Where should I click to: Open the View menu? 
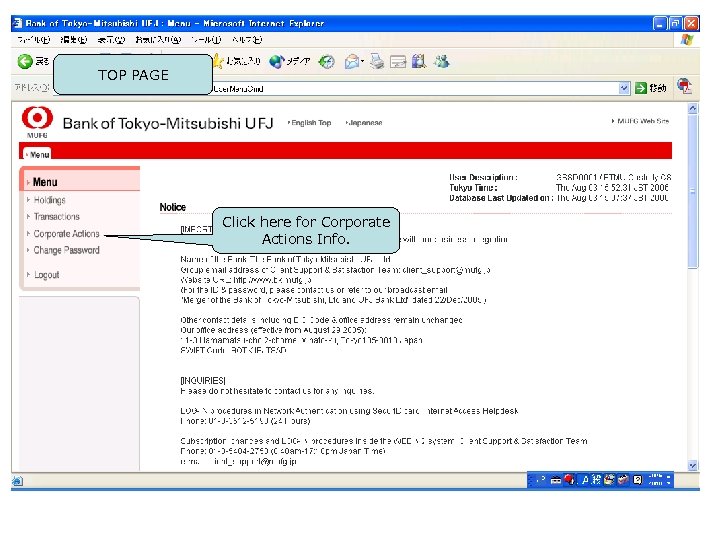pos(111,40)
